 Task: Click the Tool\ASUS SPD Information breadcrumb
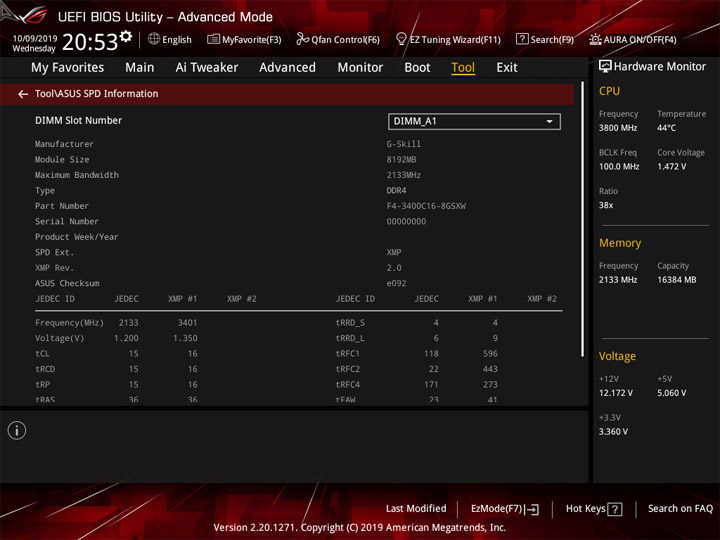coord(96,94)
